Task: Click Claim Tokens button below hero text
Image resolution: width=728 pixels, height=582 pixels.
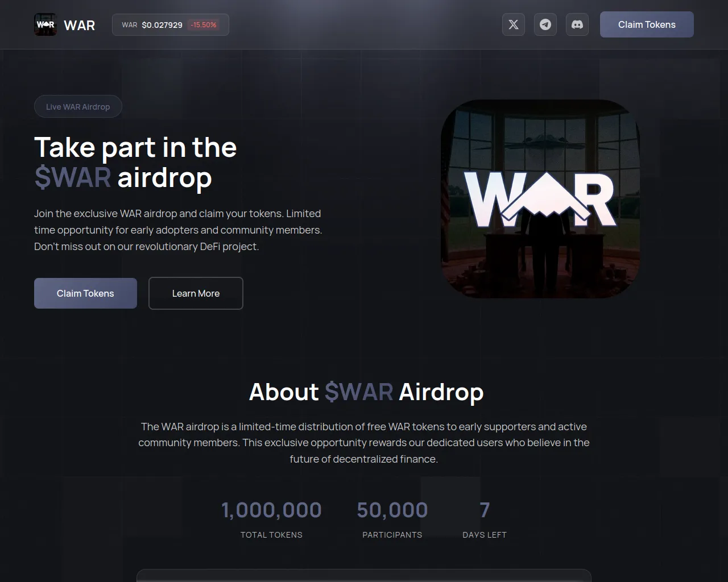Action: 85,293
